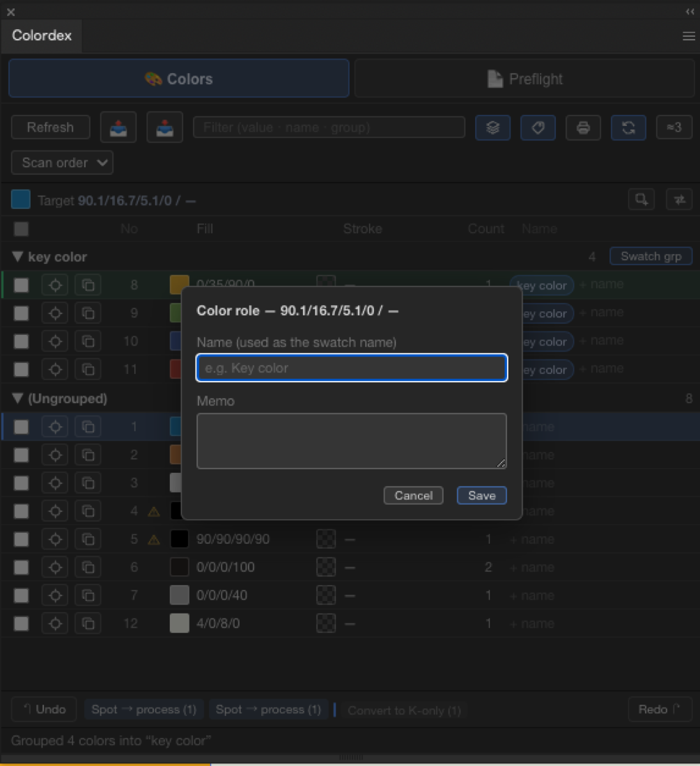This screenshot has height=766, width=700.
Task: Click the key color tag in row 8
Action: click(x=542, y=286)
